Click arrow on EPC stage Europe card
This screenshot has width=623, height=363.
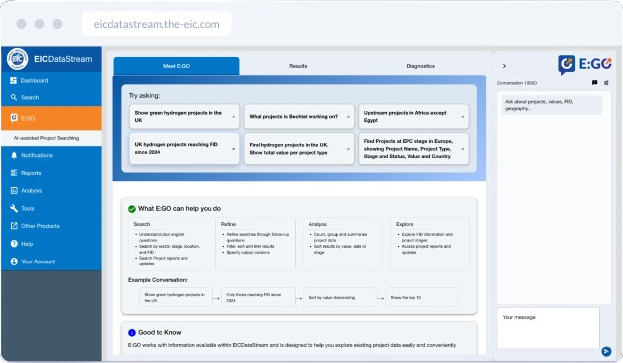(462, 149)
